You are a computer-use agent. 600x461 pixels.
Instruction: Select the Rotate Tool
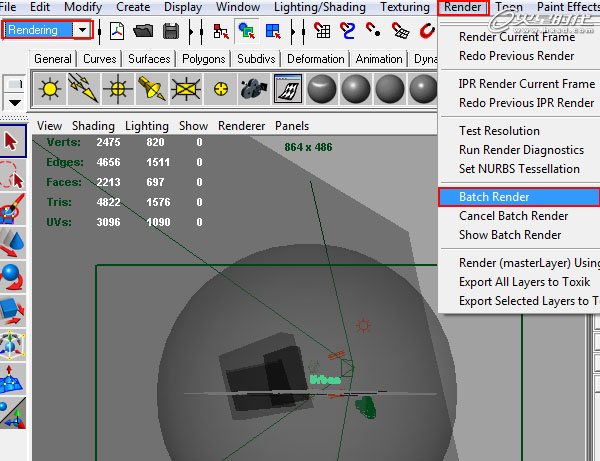[x=12, y=277]
